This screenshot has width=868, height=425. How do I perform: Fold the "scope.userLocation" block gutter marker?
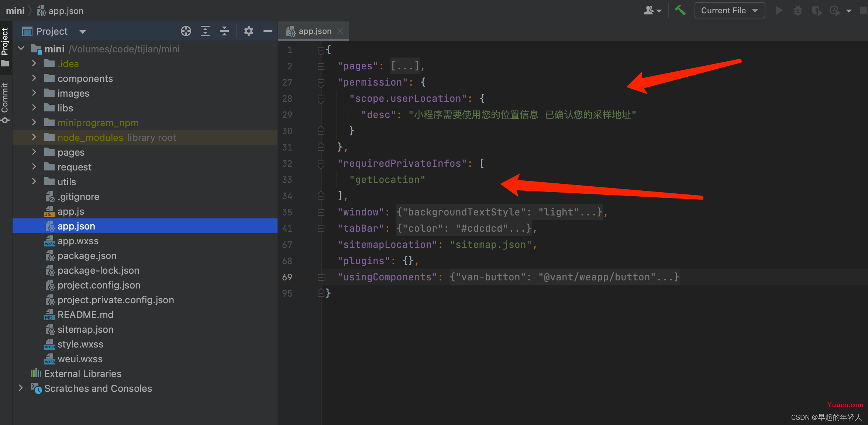(x=321, y=99)
